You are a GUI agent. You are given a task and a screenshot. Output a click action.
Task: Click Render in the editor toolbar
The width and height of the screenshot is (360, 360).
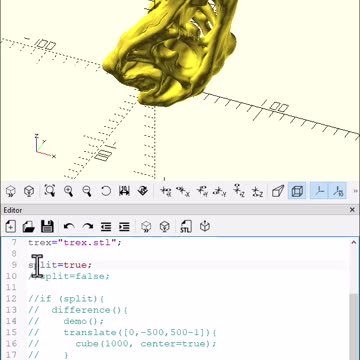pos(165,227)
